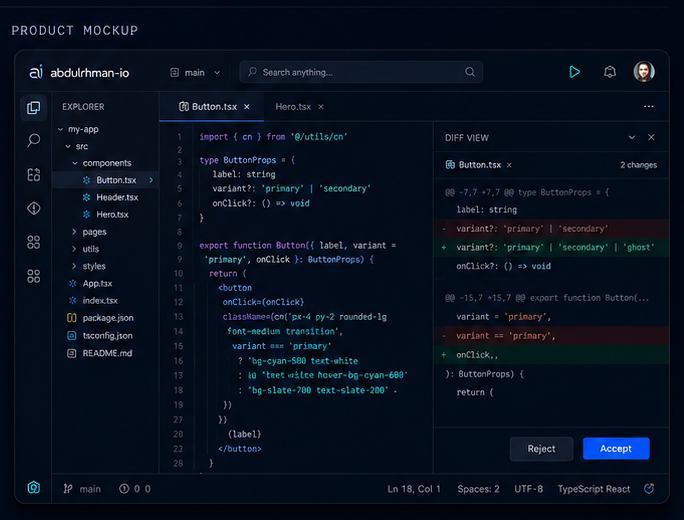Collapse the my-app folder
Viewport: 684px width, 520px height.
[61, 130]
